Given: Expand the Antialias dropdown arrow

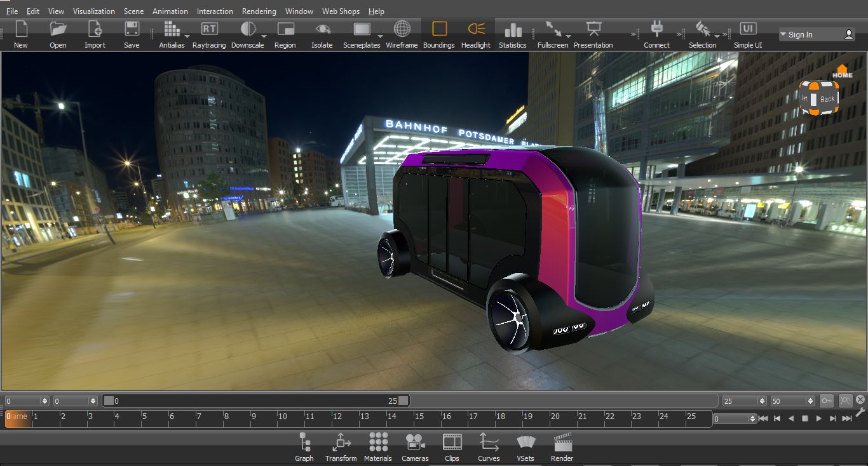Looking at the screenshot, I should [x=187, y=36].
